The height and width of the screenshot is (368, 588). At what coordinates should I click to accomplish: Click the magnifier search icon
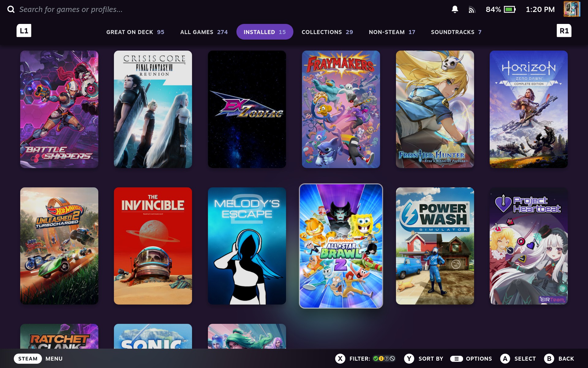pyautogui.click(x=11, y=10)
